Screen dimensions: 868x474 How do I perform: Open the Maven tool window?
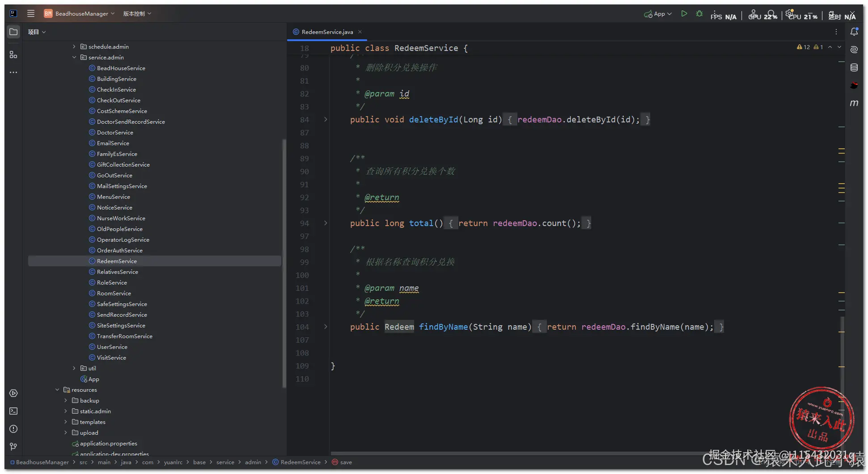pyautogui.click(x=854, y=103)
